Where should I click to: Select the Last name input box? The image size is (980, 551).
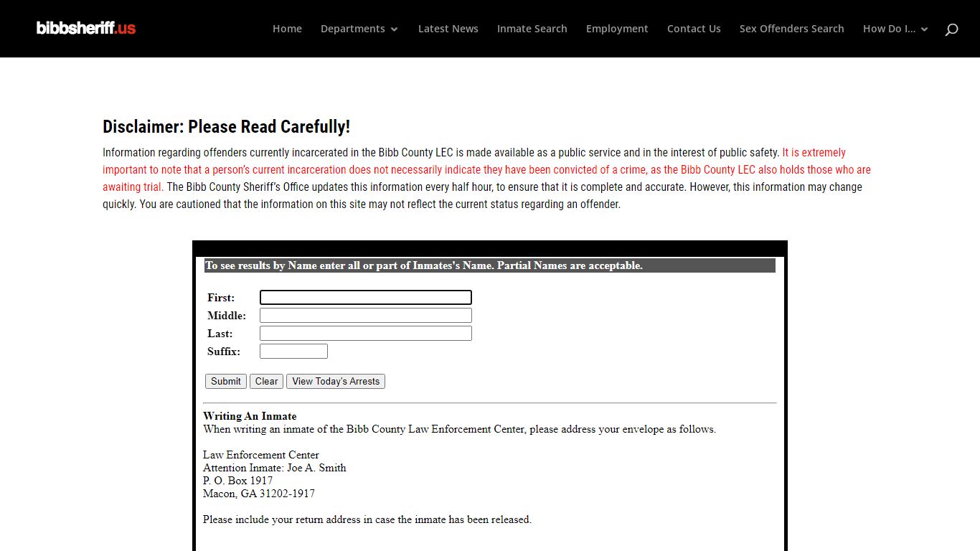point(366,334)
